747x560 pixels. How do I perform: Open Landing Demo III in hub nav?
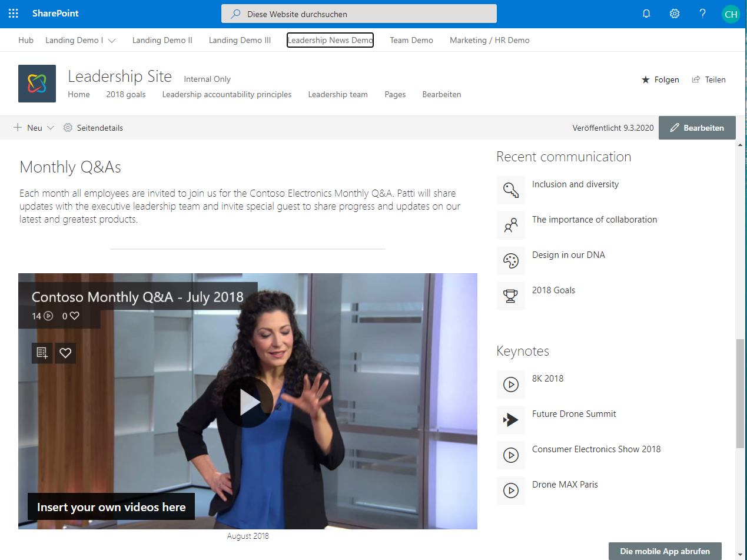click(x=240, y=40)
